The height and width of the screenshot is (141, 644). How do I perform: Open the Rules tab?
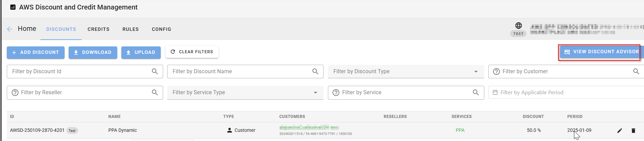coord(130,29)
